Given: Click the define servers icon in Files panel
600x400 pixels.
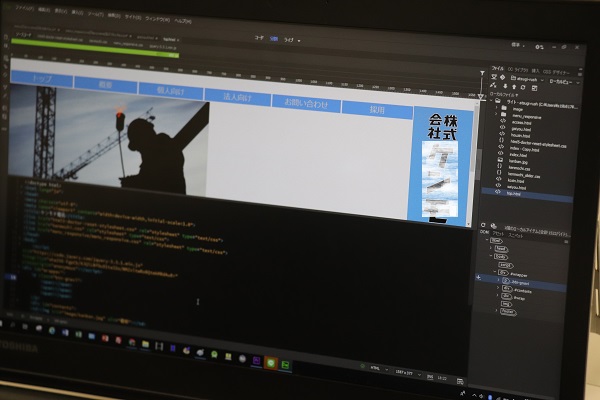Looking at the screenshot, I should pyautogui.click(x=494, y=77).
